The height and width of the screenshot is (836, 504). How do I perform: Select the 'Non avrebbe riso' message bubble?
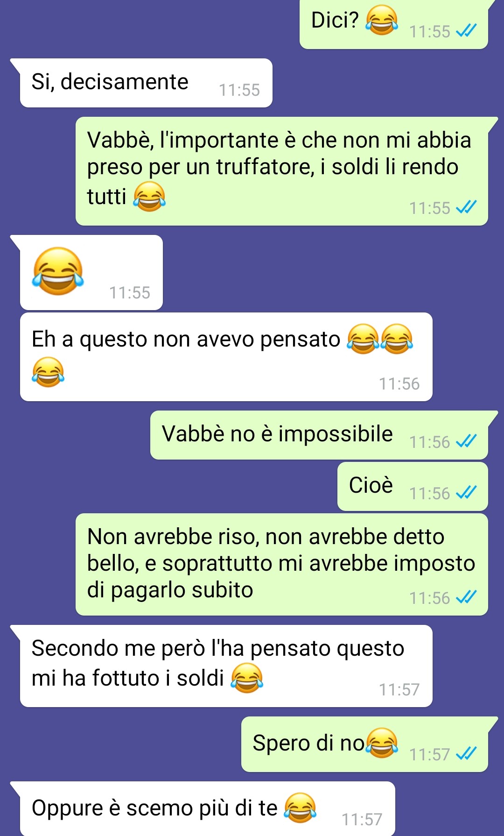pos(282,564)
